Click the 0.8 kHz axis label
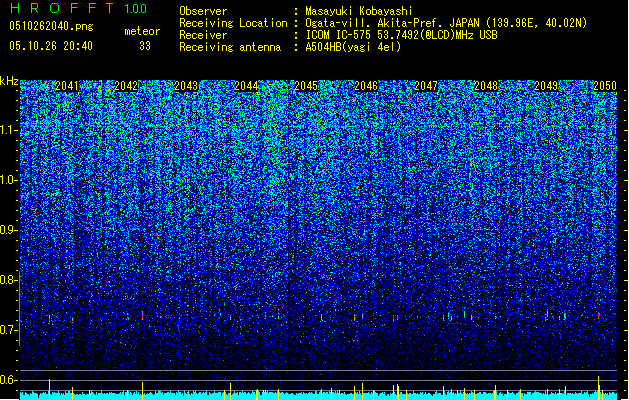 9,280
